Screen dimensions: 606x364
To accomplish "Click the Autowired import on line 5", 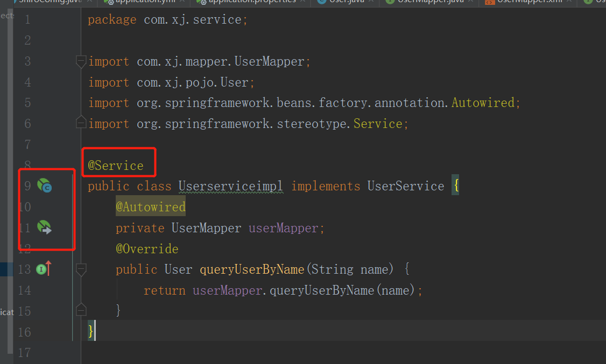I will coord(483,103).
